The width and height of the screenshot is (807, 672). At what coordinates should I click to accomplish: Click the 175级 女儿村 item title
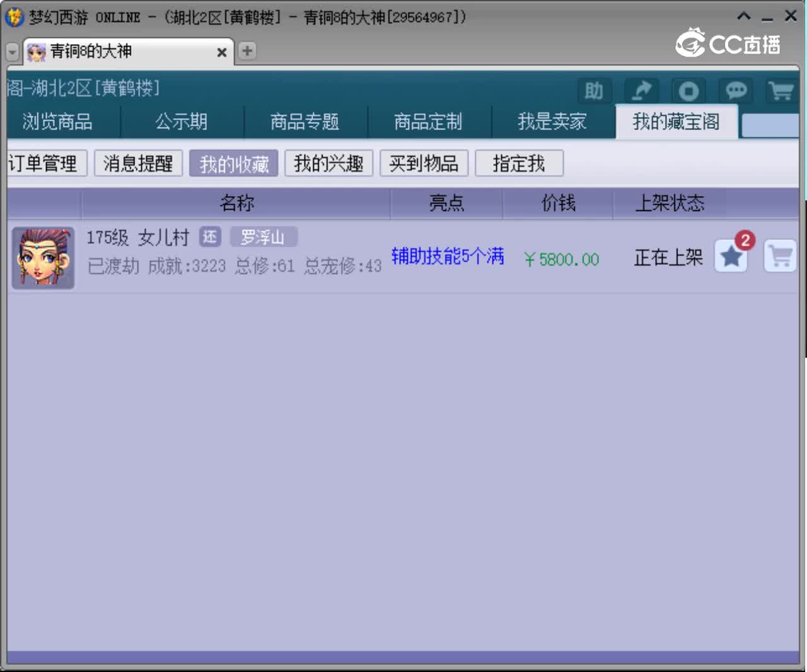coord(138,238)
